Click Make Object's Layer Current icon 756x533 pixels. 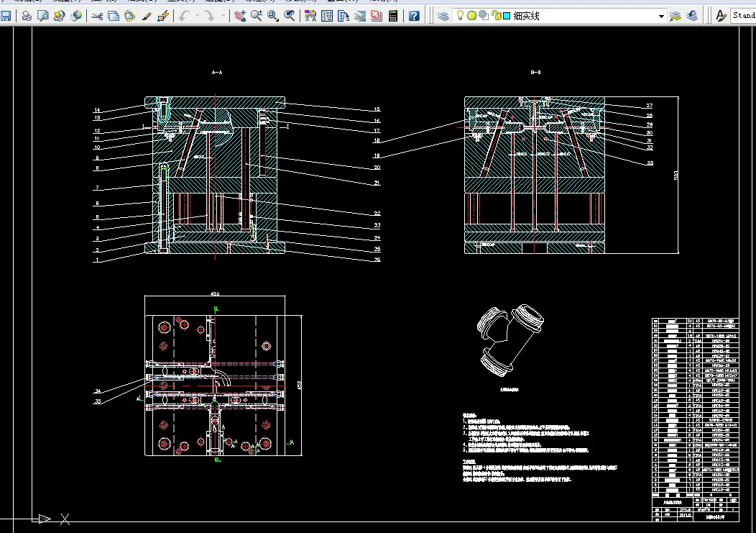675,16
